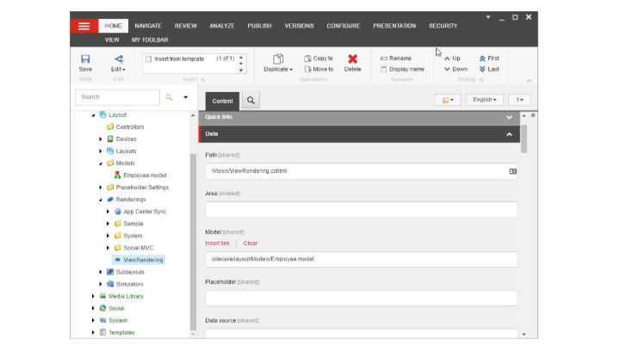Open the Edit dropdown arrow
This screenshot has height=364, width=626.
(x=124, y=70)
